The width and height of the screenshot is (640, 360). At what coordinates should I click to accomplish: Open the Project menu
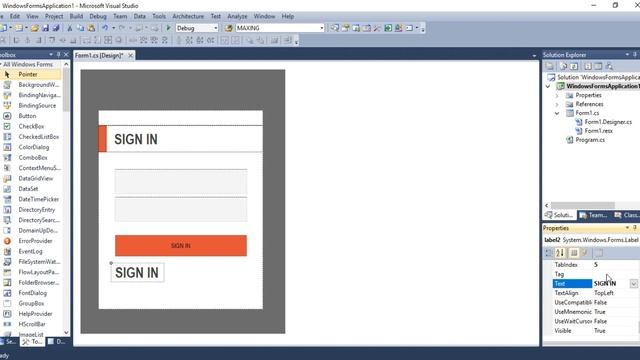(54, 16)
